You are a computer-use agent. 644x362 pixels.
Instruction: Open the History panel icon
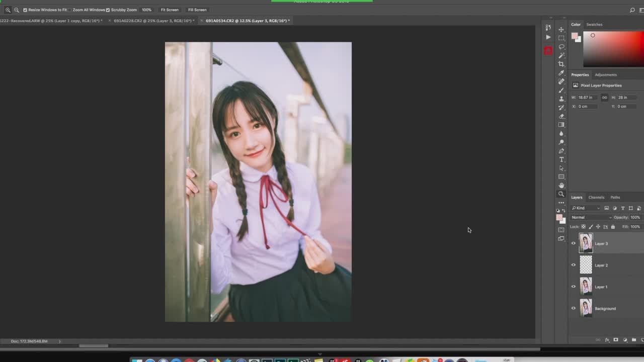(x=548, y=28)
